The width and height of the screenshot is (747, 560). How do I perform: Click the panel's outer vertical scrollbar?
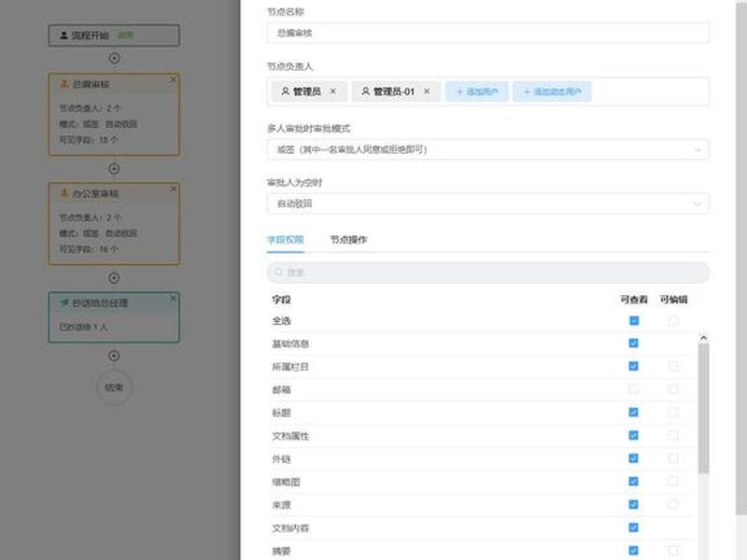741,258
